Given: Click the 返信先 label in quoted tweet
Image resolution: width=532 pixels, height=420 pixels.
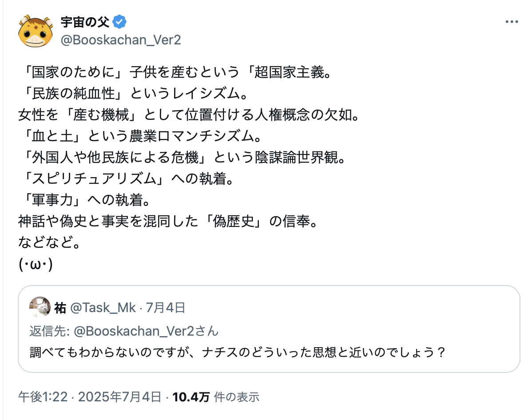Looking at the screenshot, I should [x=50, y=331].
